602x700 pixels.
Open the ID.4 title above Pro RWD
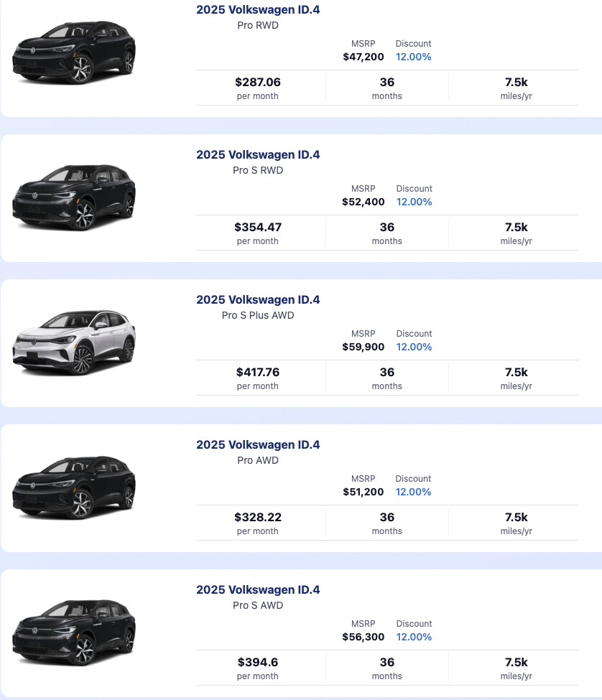click(258, 9)
